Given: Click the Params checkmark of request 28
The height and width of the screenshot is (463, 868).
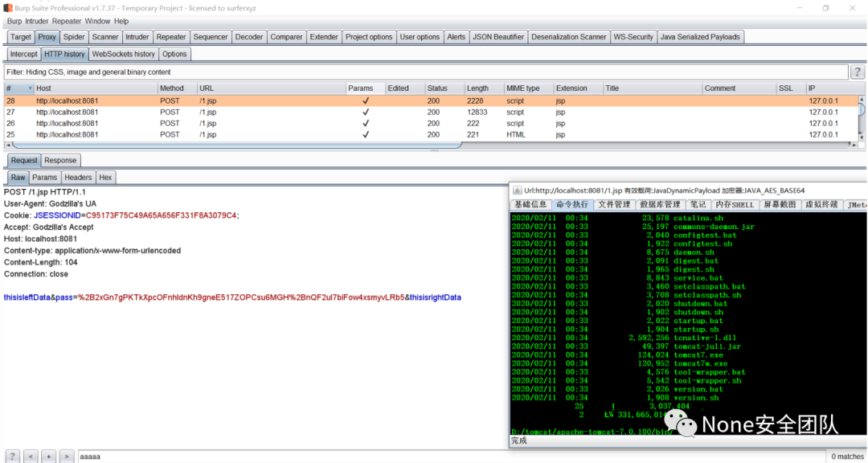Looking at the screenshot, I should pyautogui.click(x=366, y=100).
